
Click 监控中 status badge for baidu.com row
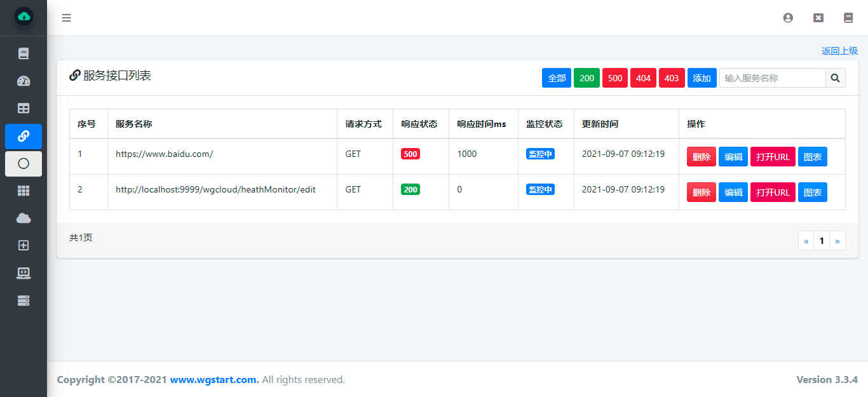[540, 153]
